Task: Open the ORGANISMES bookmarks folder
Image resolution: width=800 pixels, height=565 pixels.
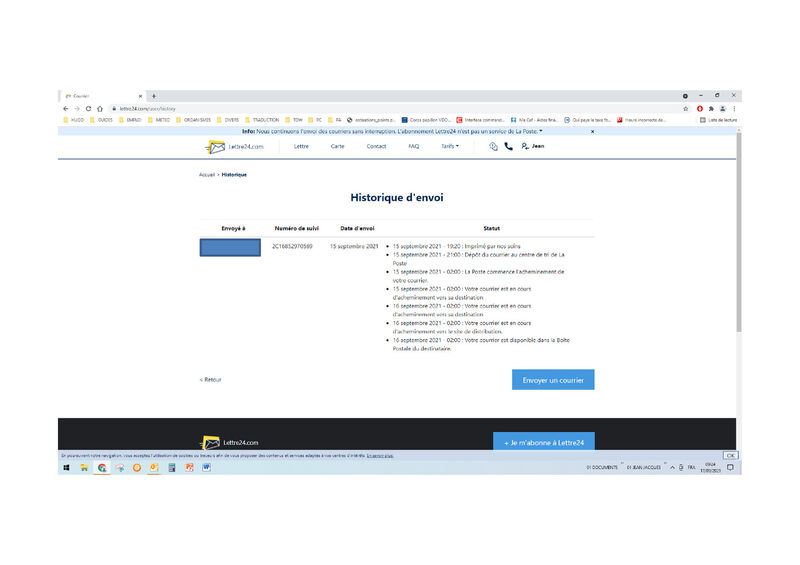Action: (x=193, y=120)
